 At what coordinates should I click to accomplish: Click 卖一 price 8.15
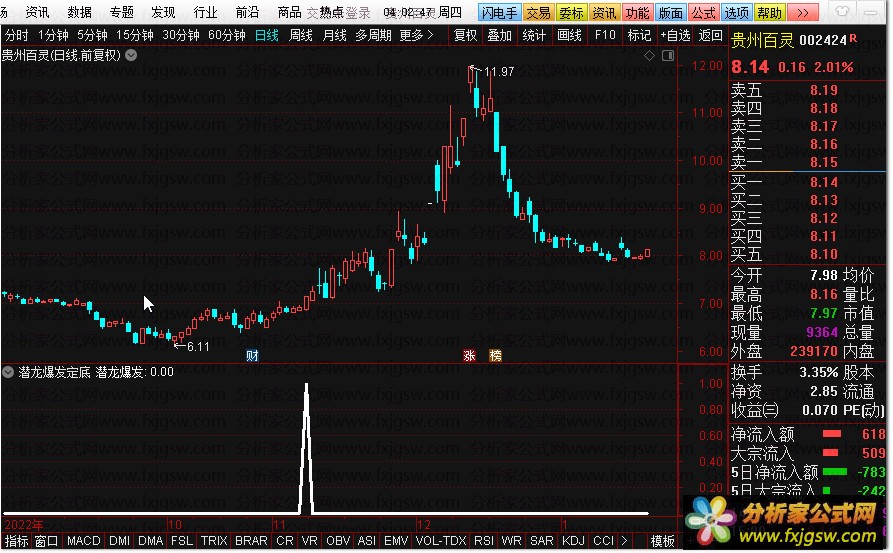[824, 162]
